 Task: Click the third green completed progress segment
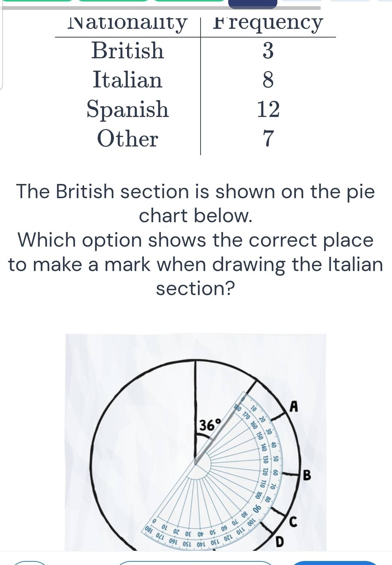coord(189,1)
